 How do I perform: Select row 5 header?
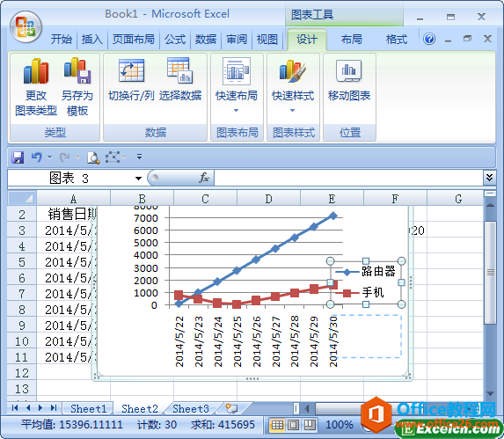point(22,262)
